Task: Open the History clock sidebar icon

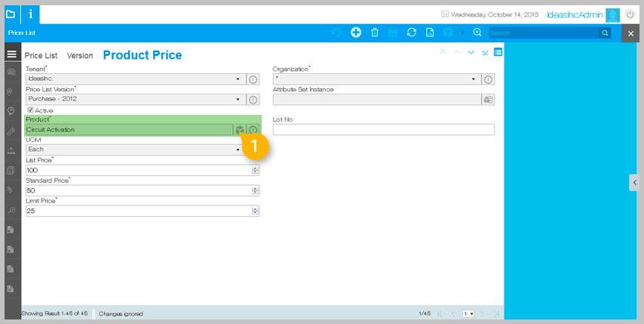Action: pos(11,111)
